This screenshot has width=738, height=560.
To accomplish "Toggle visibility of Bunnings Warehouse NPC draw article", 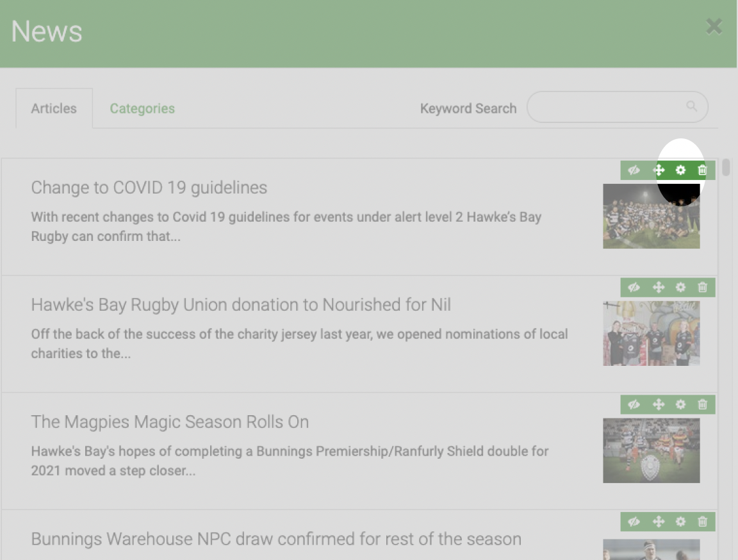I will 634,522.
